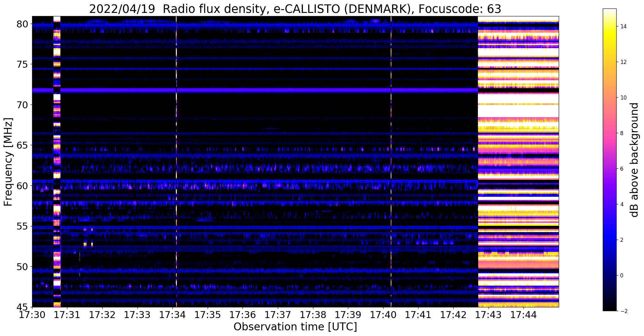Click the colorbar tick label 4

pyautogui.click(x=621, y=204)
